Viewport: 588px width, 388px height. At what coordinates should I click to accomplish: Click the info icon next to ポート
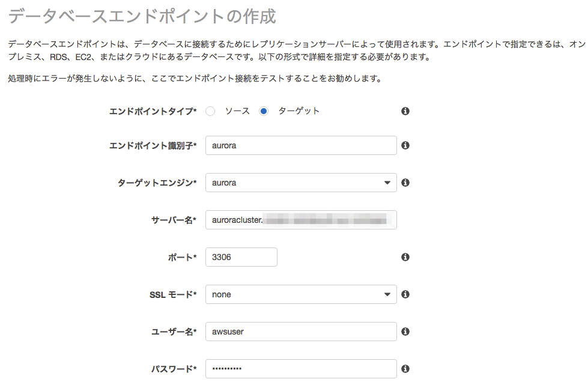[405, 257]
